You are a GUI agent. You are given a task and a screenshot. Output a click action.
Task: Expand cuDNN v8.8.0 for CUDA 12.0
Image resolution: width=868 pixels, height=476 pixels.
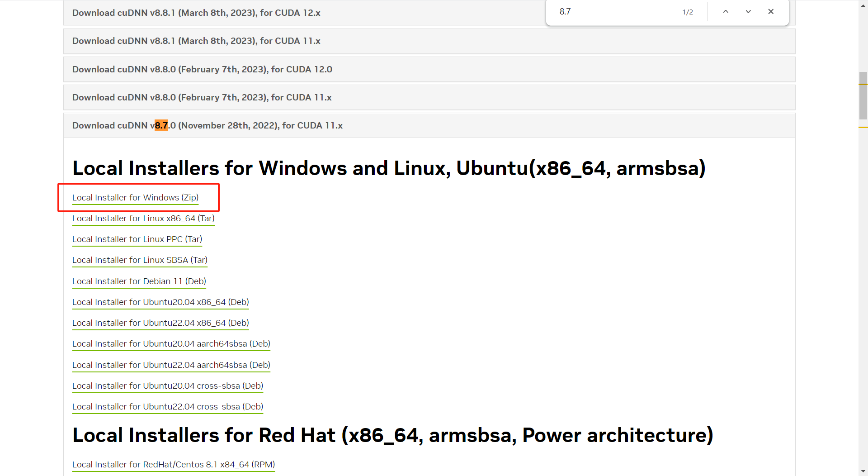click(429, 69)
